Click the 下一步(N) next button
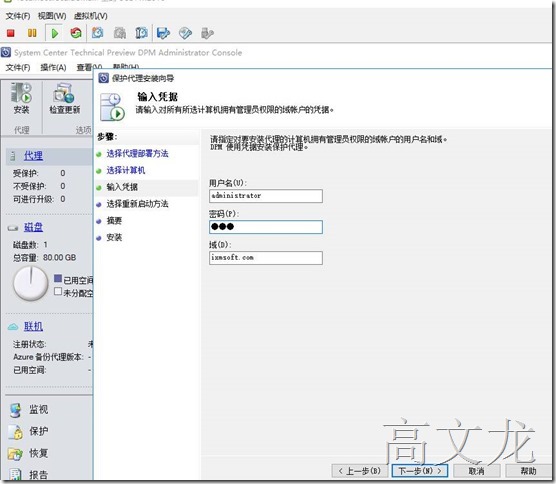 [x=420, y=471]
